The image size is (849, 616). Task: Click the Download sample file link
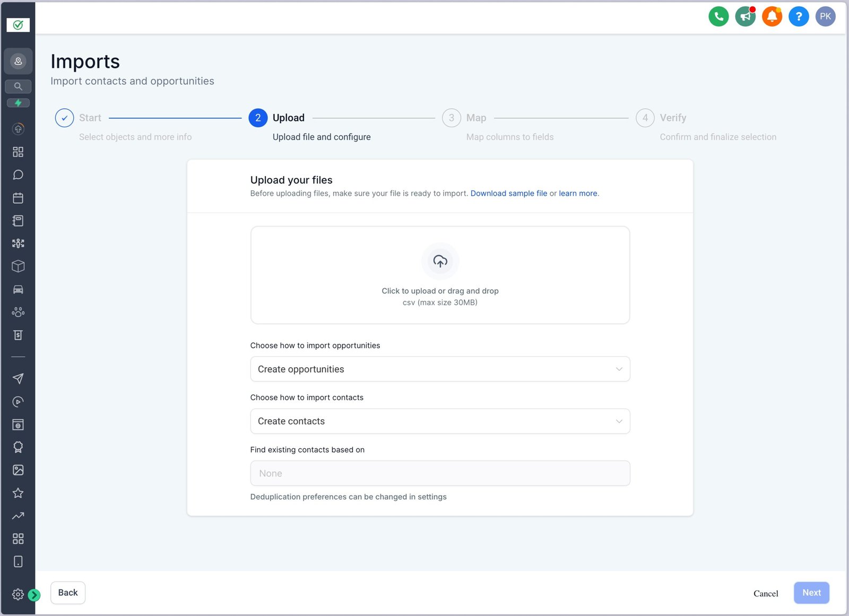508,194
